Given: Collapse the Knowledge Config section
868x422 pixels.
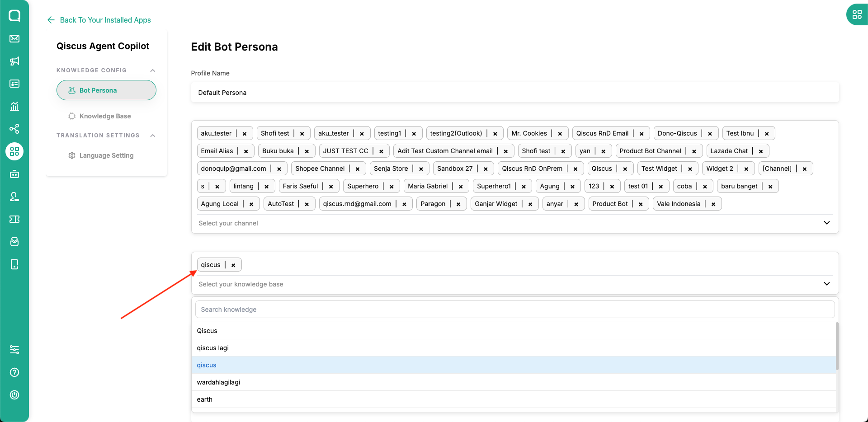Looking at the screenshot, I should click(x=153, y=70).
